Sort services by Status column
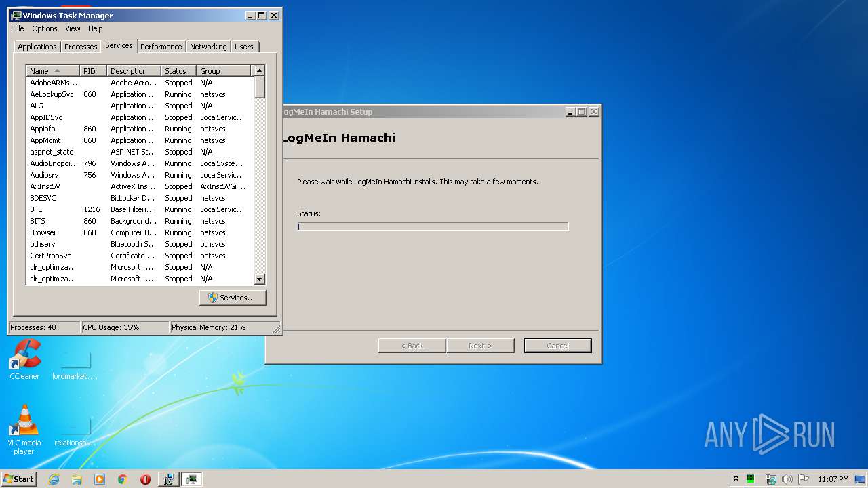The image size is (868, 488). pos(179,71)
